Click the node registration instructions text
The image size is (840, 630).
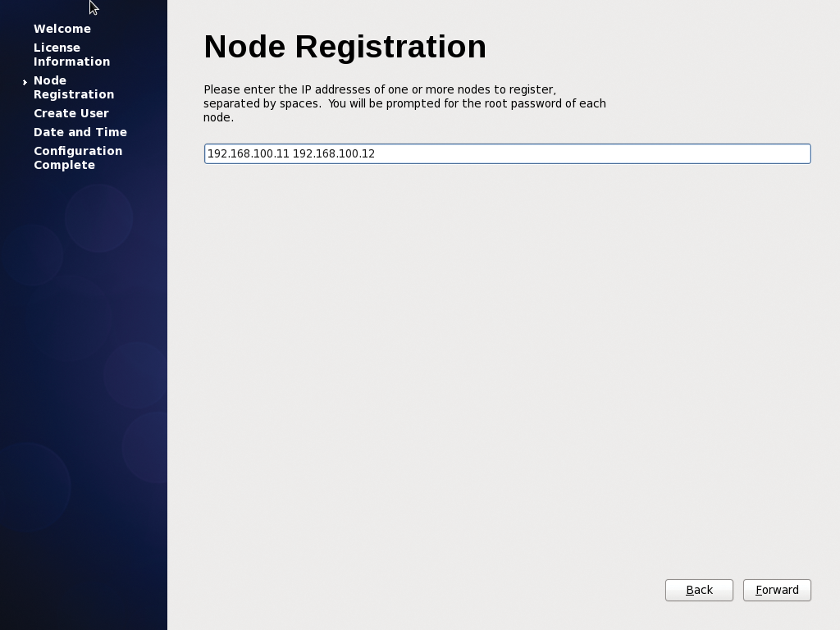pos(404,103)
